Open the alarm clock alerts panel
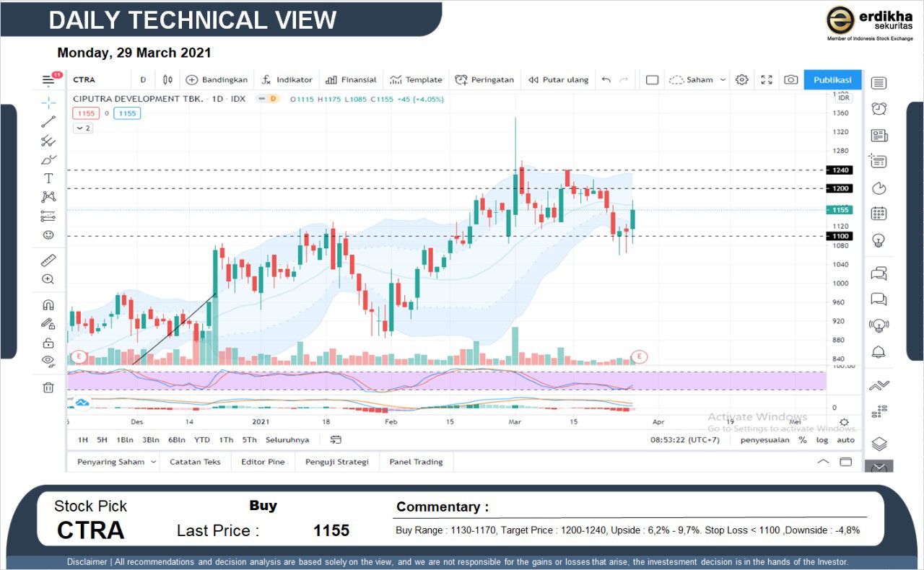This screenshot has width=924, height=570. pos(879,109)
